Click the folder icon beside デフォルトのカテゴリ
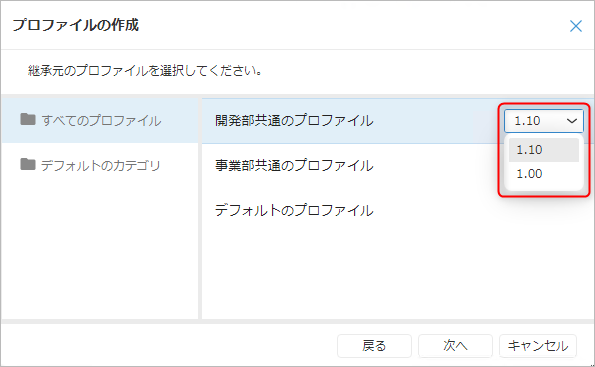This screenshot has width=595, height=367. [x=28, y=165]
